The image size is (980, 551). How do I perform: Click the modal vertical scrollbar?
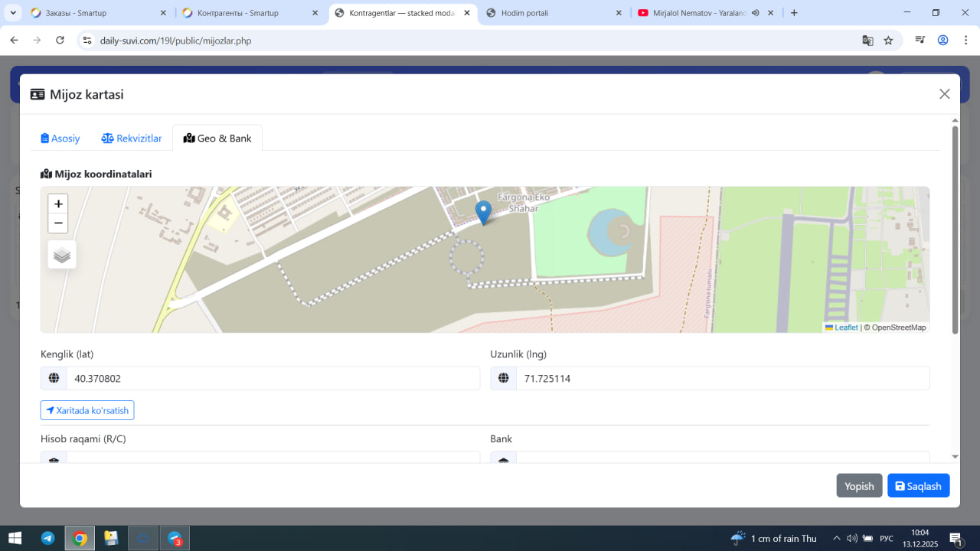point(955,230)
